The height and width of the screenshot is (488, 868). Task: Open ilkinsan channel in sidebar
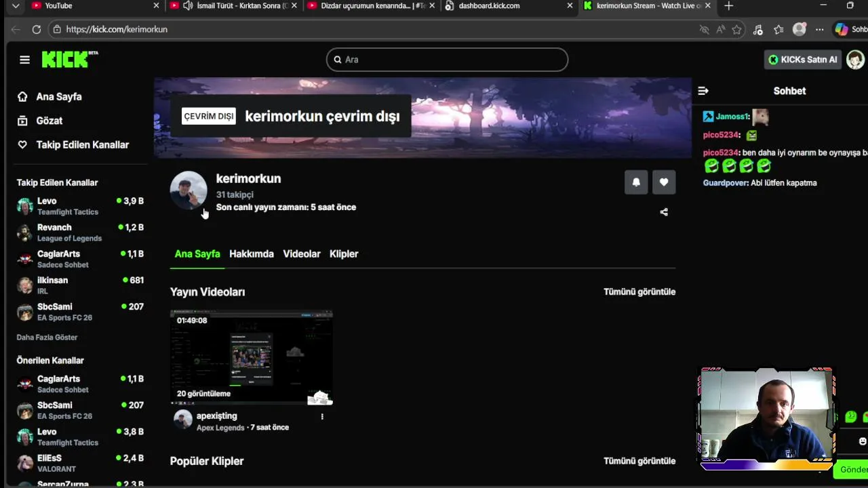(80, 285)
